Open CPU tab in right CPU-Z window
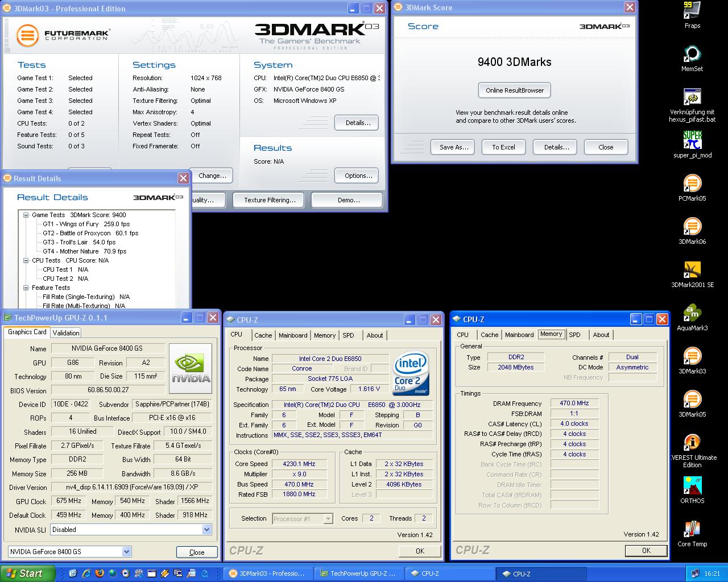The height and width of the screenshot is (582, 728). click(463, 335)
